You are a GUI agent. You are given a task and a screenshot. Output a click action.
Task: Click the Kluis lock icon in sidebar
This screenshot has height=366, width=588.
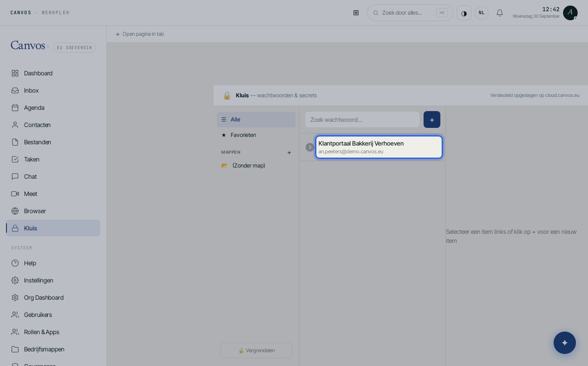coord(15,228)
